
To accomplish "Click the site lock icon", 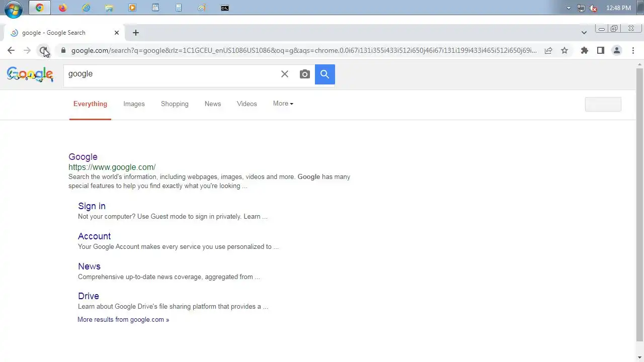I will click(63, 50).
